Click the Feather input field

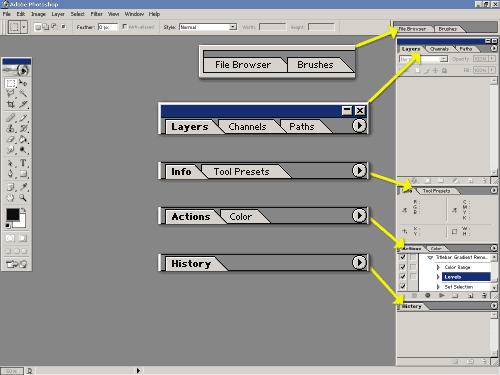point(108,27)
